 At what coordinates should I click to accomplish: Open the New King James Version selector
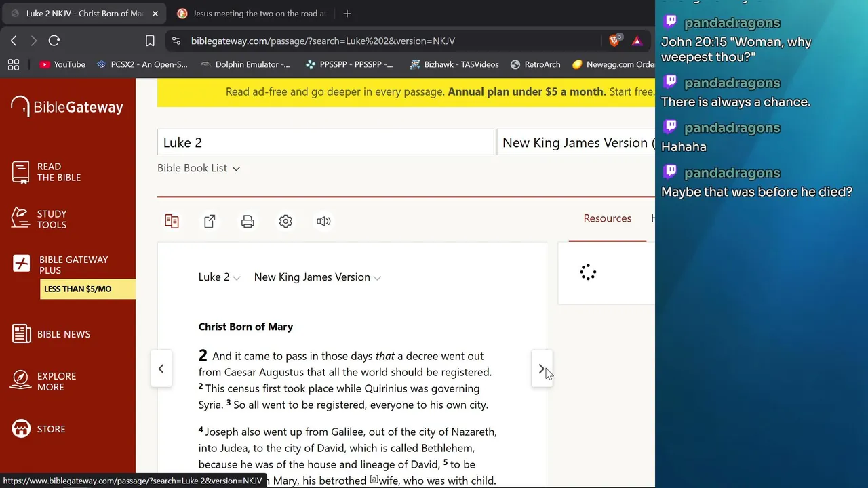pyautogui.click(x=576, y=142)
